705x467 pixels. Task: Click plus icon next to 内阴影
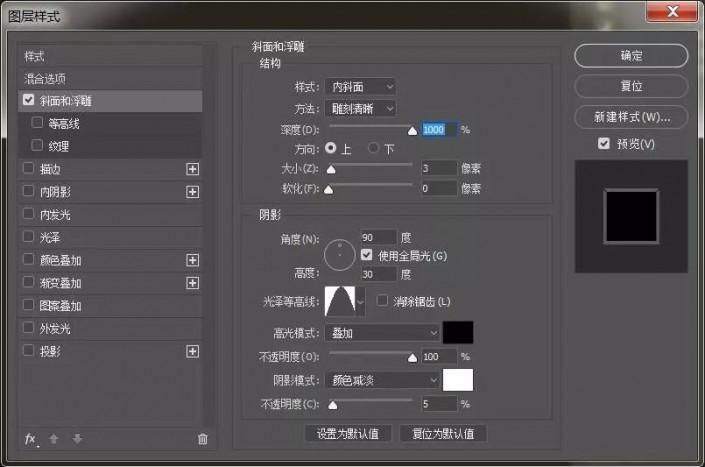tap(192, 192)
